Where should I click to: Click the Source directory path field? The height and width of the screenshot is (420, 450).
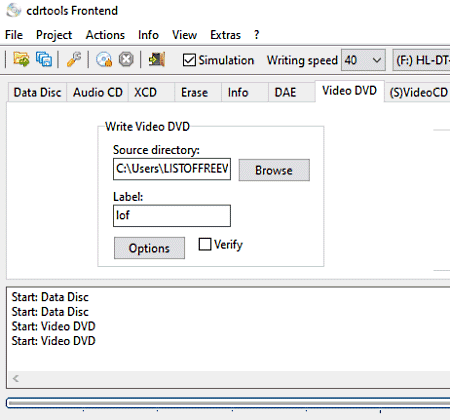click(172, 169)
